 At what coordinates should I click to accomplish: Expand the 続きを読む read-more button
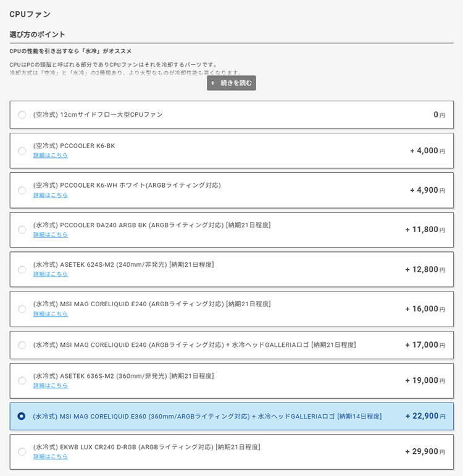pos(231,83)
